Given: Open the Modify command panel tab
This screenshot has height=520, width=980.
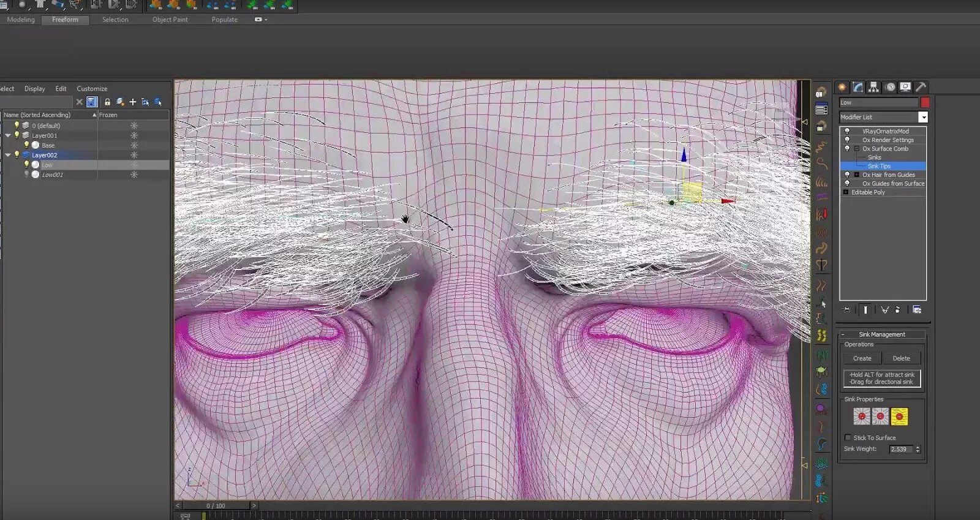Looking at the screenshot, I should (858, 87).
